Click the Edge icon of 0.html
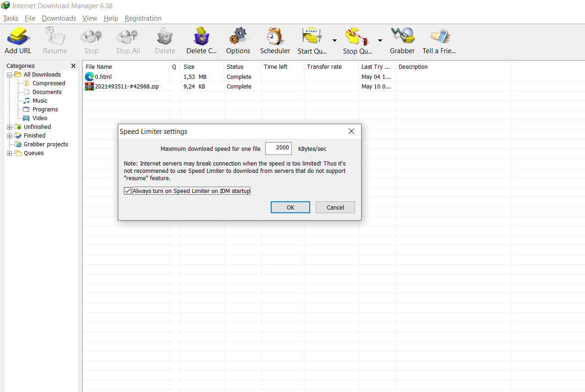Screen dimensions: 585x392 pyautogui.click(x=89, y=77)
